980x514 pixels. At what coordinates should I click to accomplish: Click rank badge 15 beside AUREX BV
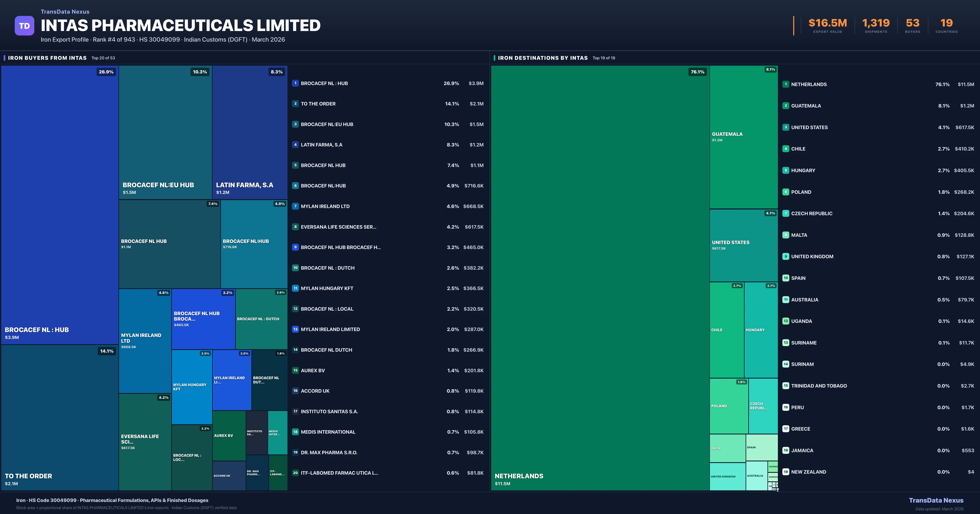295,370
